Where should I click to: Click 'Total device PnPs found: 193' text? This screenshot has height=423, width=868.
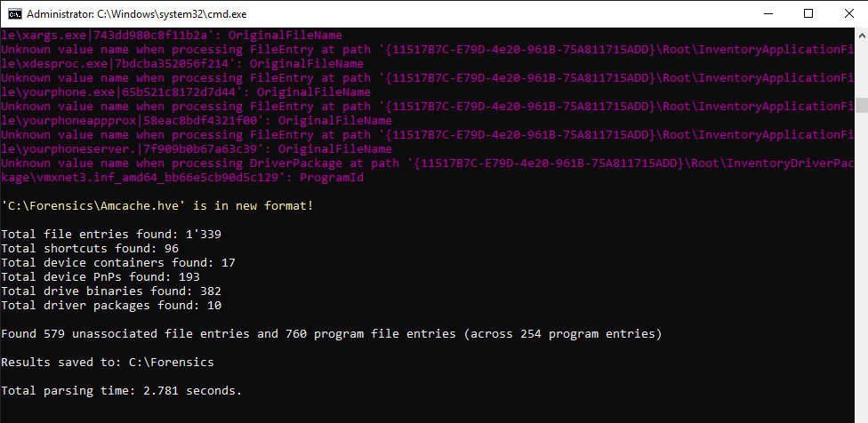click(x=100, y=277)
